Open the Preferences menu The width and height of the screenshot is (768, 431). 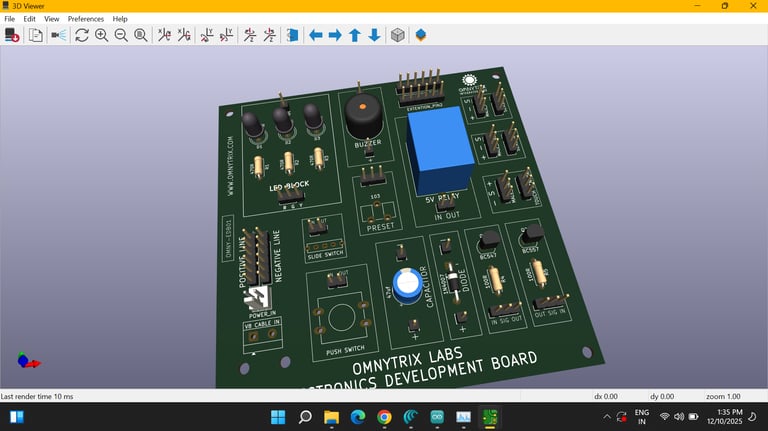point(86,19)
